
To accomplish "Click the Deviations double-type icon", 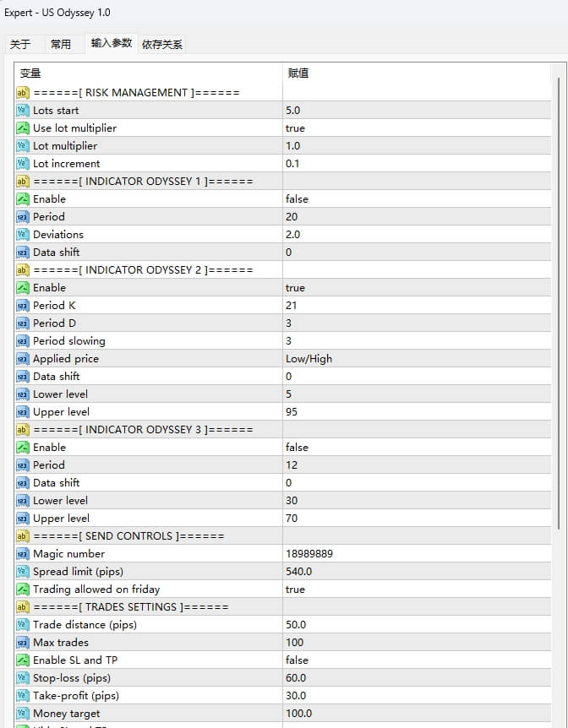I will click(23, 235).
